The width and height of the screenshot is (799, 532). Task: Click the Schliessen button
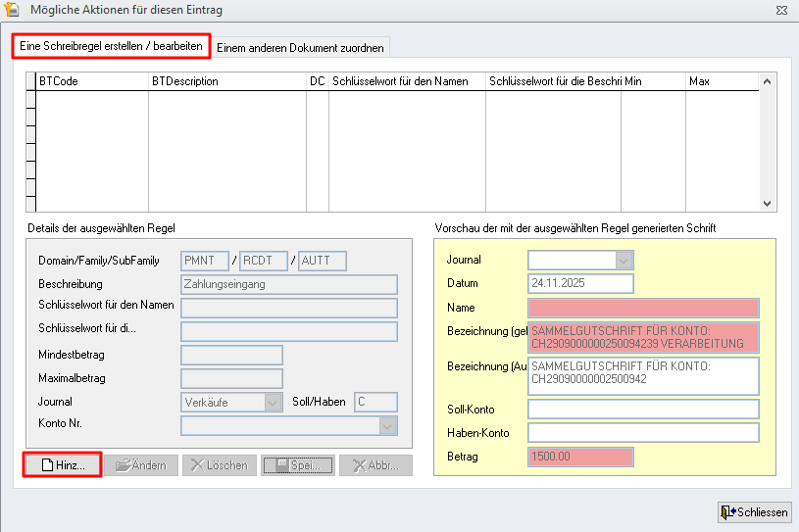pyautogui.click(x=753, y=512)
